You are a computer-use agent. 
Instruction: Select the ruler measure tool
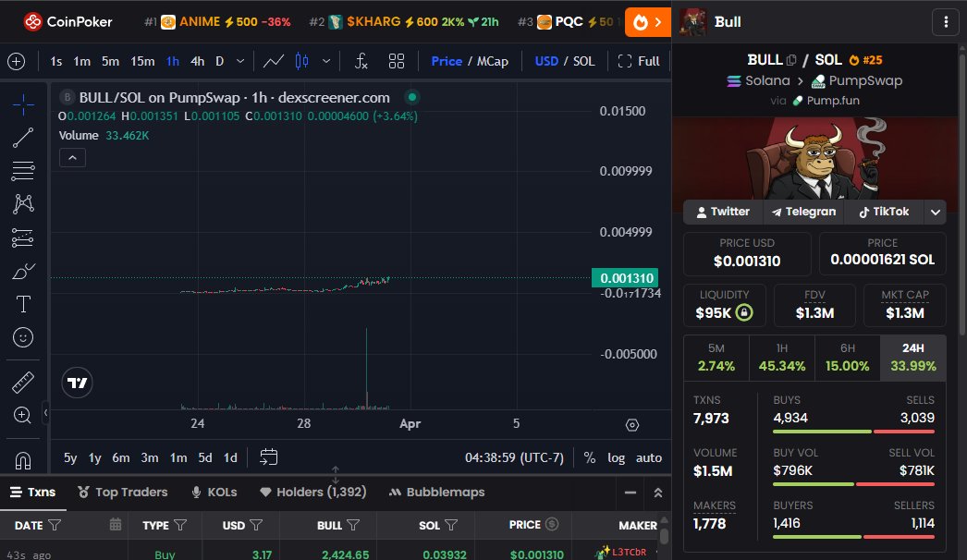23,383
